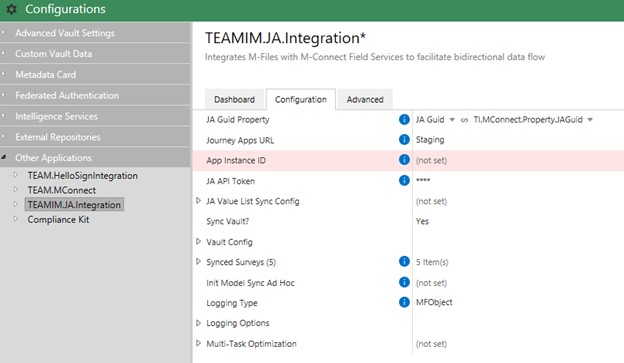The image size is (624, 363).
Task: Show info for App Instance ID
Action: click(404, 160)
